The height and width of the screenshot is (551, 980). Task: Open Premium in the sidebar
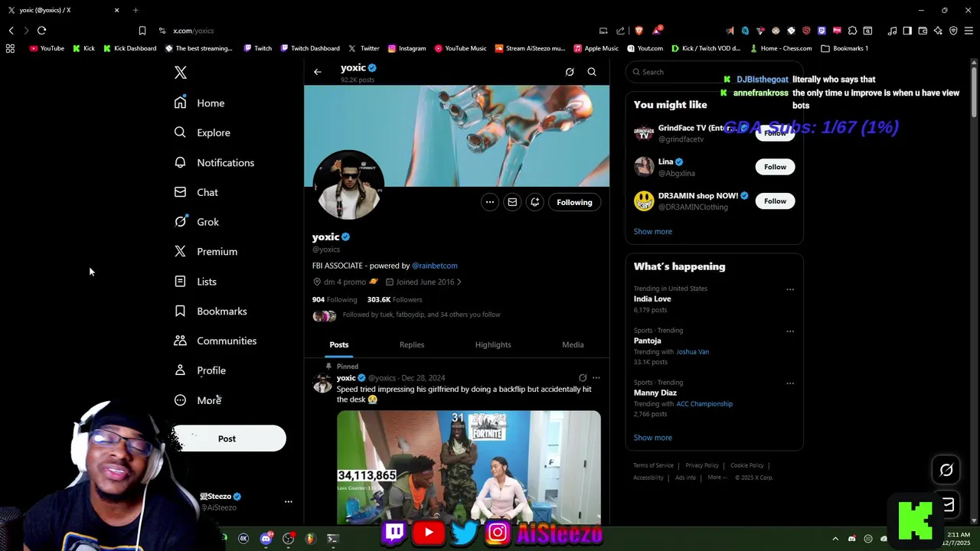pyautogui.click(x=205, y=251)
